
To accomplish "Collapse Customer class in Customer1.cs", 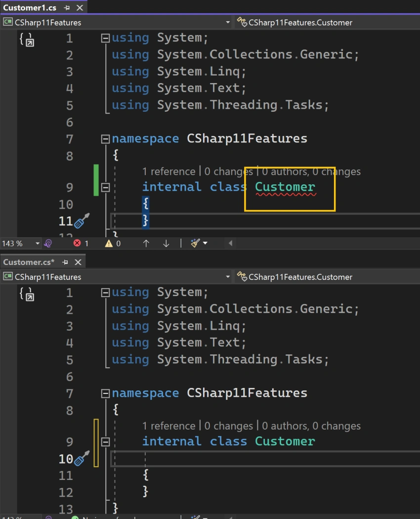I will [105, 187].
